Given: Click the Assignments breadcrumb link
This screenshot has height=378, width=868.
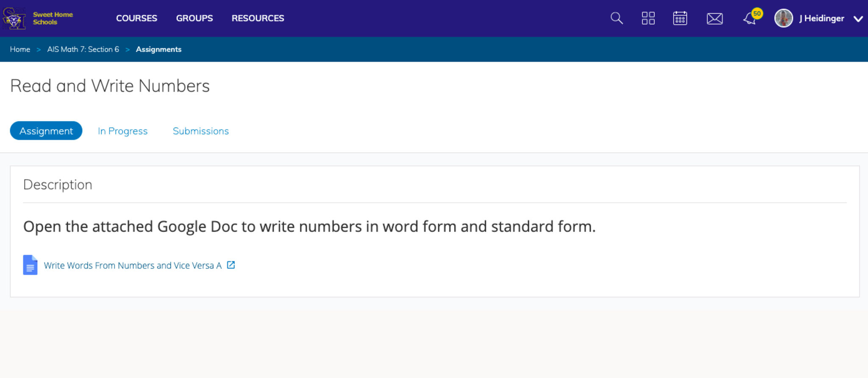Looking at the screenshot, I should 159,49.
